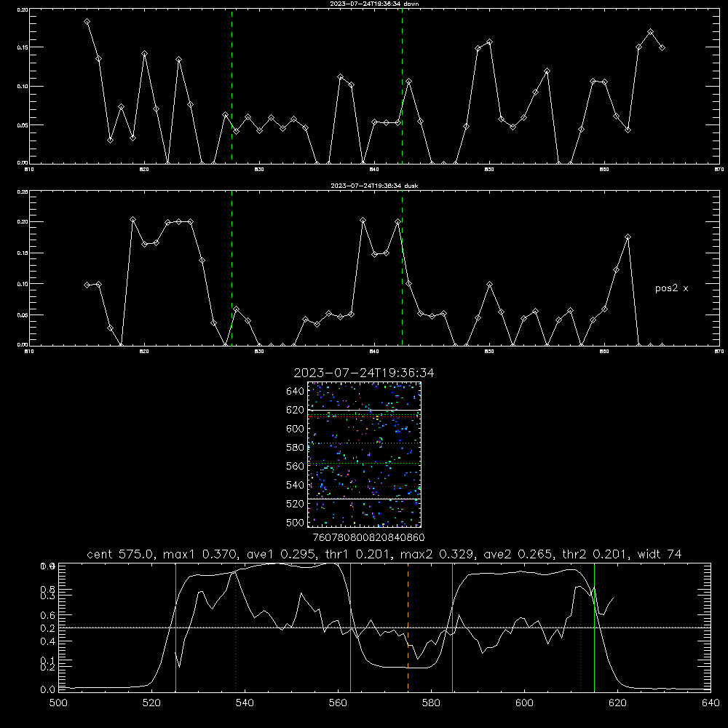Click the red dotted line near 538 in bottom plot
This screenshot has height=728, width=728.
pyautogui.click(x=235, y=627)
